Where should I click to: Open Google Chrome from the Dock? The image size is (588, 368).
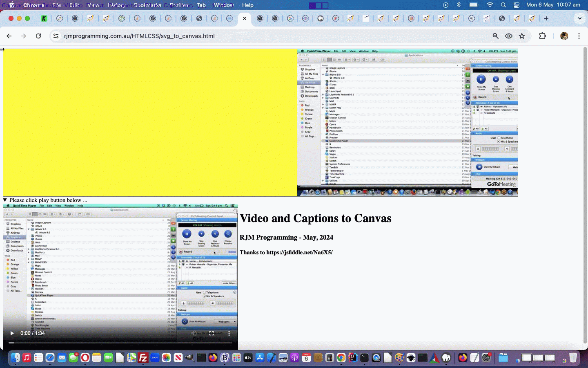341,358
